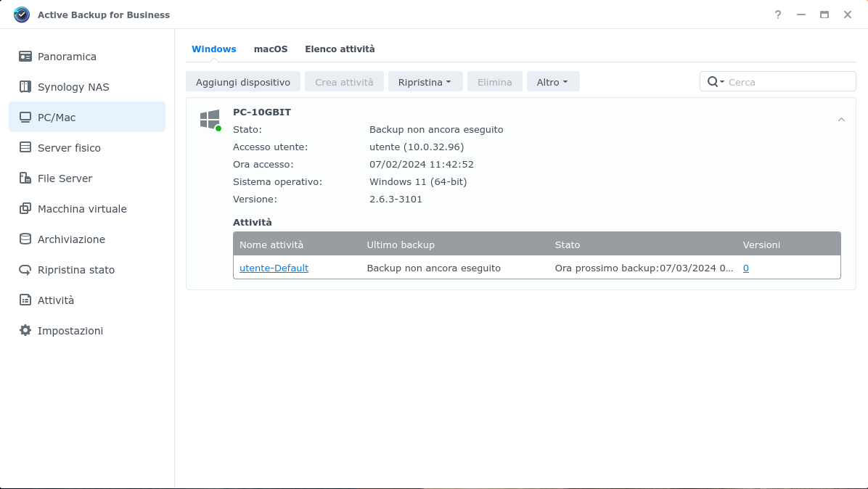Open the Panoramica overview icon
Image resolution: width=868 pixels, height=489 pixels.
(x=25, y=57)
